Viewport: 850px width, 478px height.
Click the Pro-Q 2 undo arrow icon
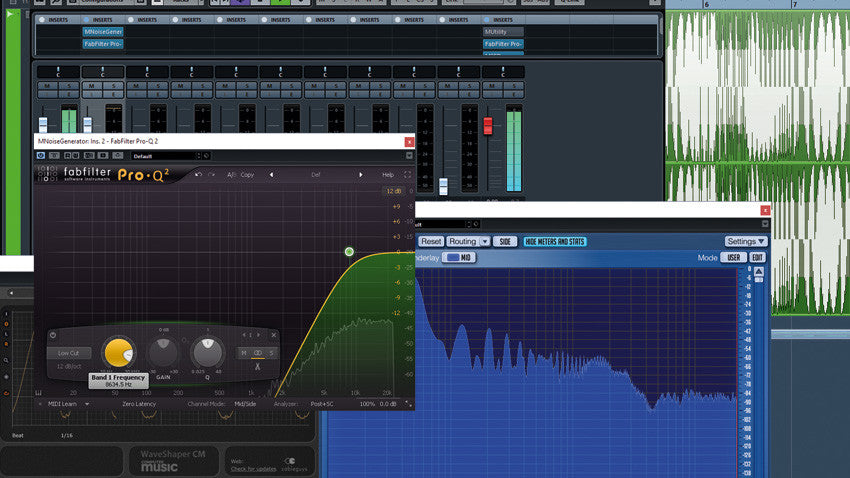198,175
